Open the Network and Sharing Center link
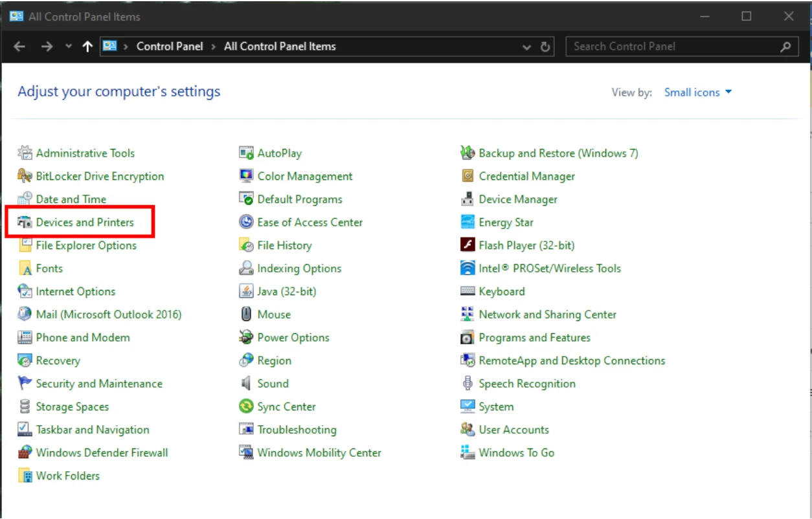 click(x=548, y=315)
